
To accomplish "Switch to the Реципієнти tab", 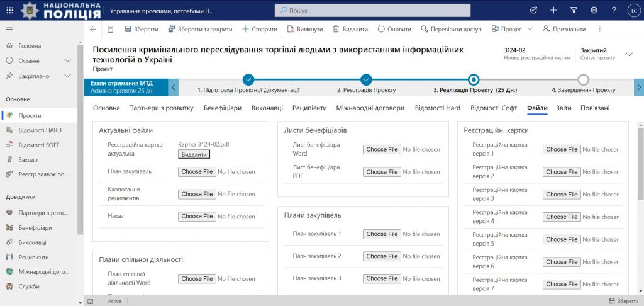I will tap(309, 108).
